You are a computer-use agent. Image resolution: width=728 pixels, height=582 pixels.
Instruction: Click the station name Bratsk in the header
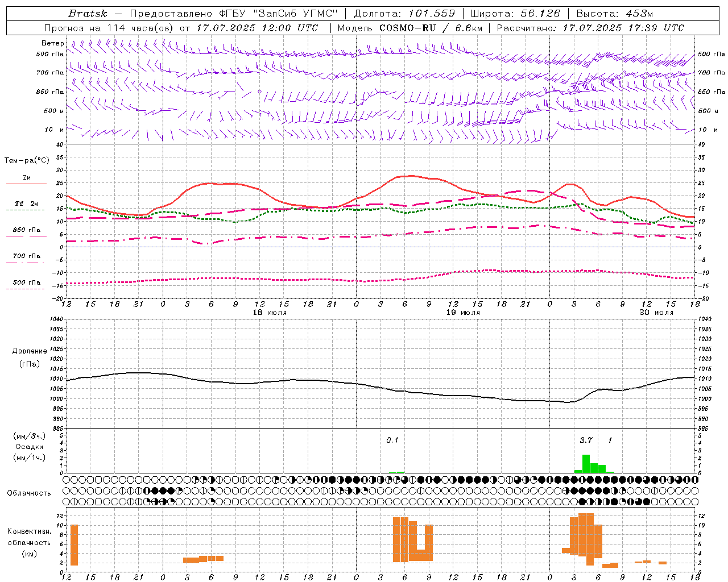(x=88, y=14)
